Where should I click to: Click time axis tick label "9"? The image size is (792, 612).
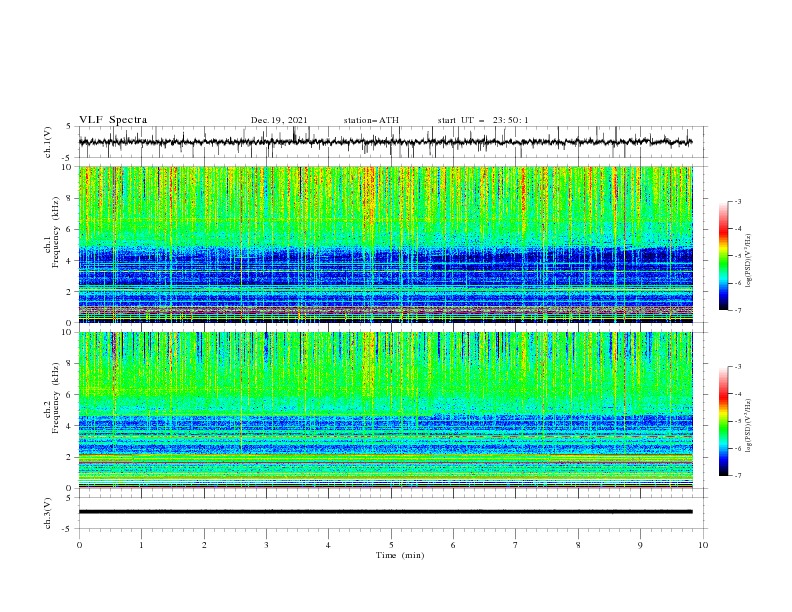coord(640,545)
